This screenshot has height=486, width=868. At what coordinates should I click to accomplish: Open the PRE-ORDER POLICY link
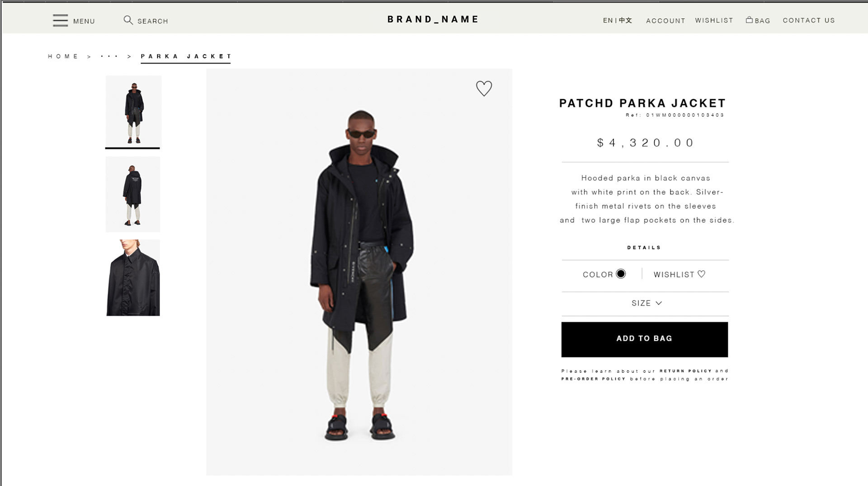pyautogui.click(x=593, y=379)
